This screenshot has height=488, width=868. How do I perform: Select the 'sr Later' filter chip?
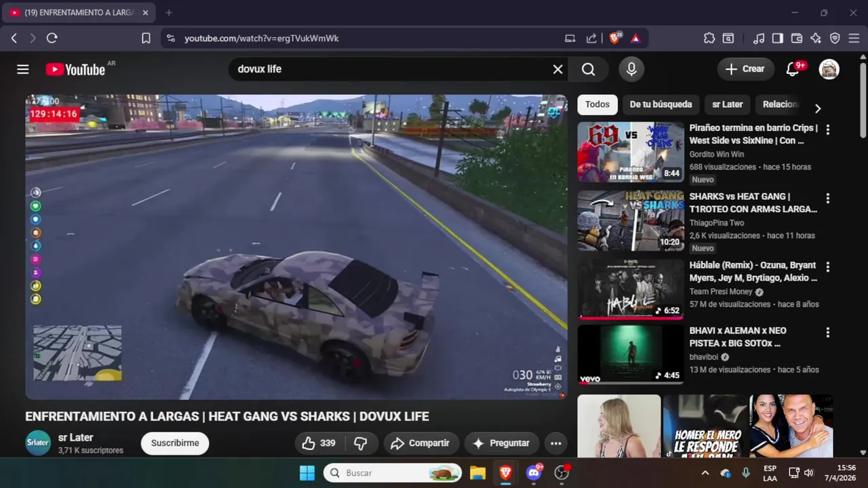click(728, 104)
